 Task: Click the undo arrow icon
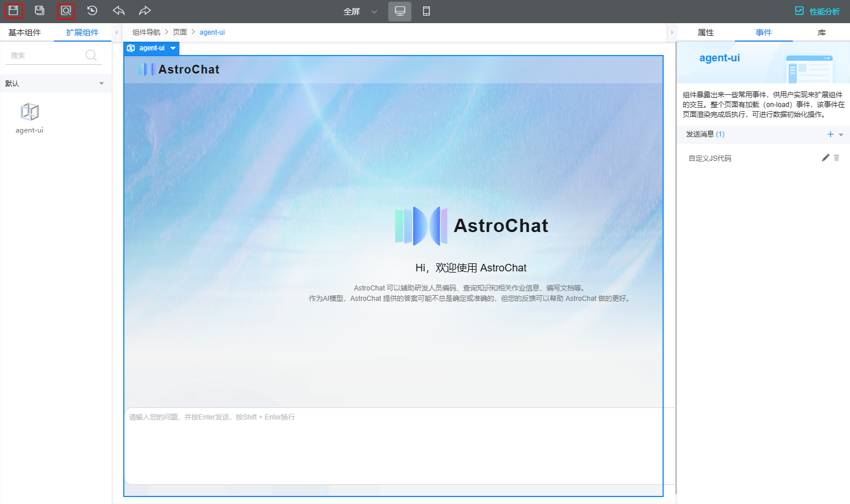pyautogui.click(x=119, y=10)
